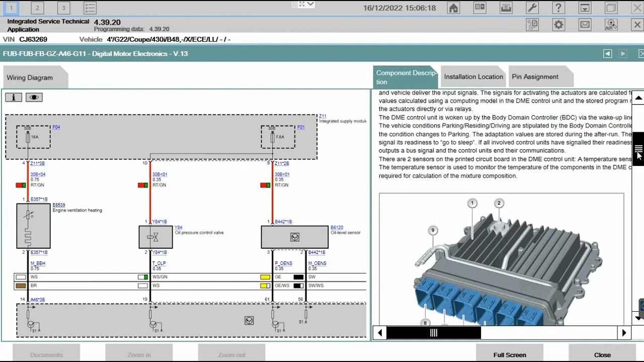Go to previous document with left arrow
644x362 pixels.
pyautogui.click(x=608, y=53)
